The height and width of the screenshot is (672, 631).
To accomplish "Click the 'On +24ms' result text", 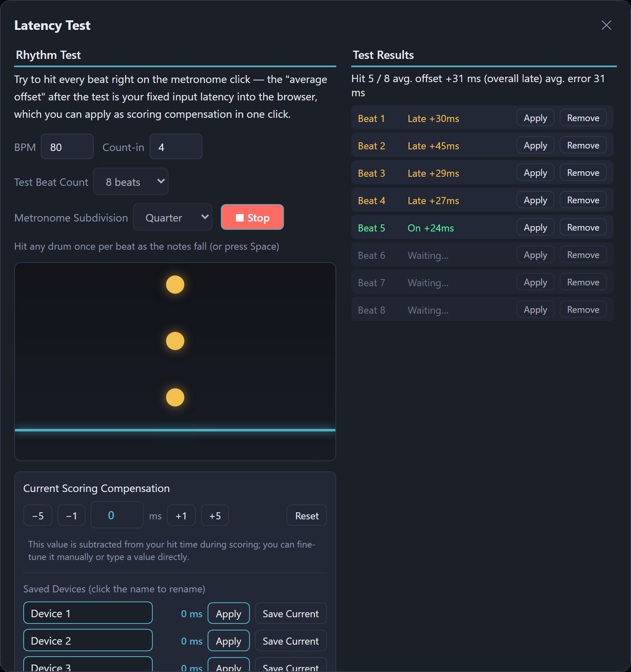I will coord(431,228).
